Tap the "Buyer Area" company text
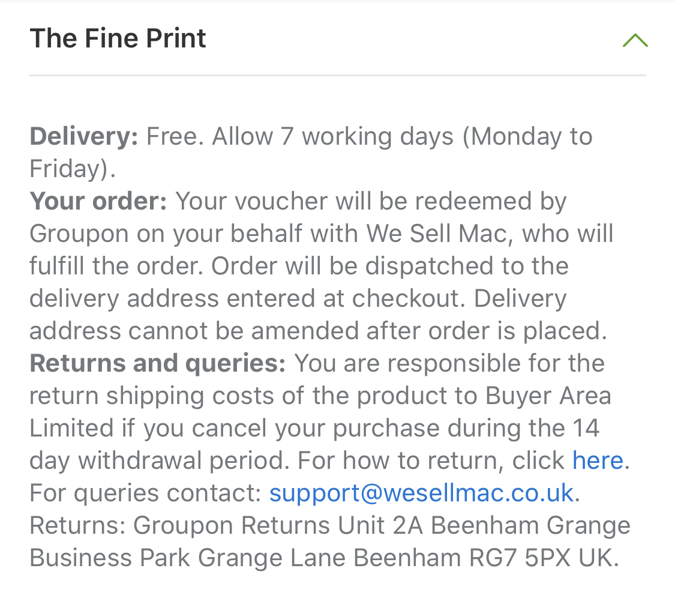675x616 pixels. [x=548, y=396]
